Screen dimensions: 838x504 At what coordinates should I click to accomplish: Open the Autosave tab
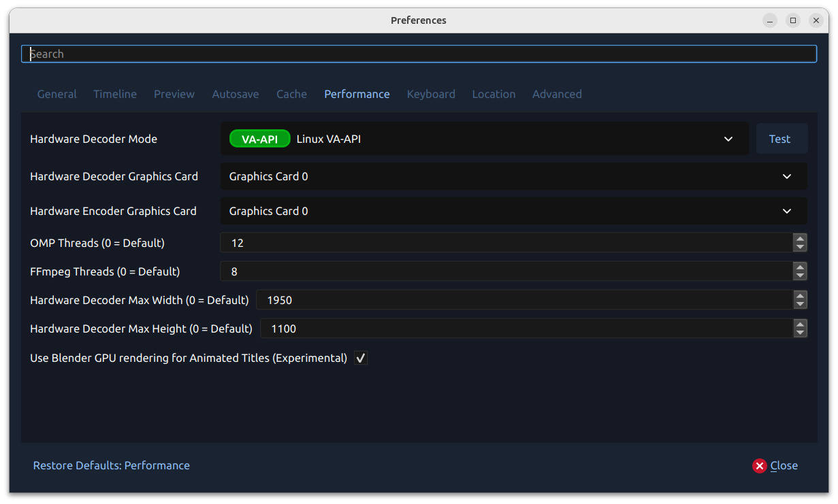(x=236, y=94)
